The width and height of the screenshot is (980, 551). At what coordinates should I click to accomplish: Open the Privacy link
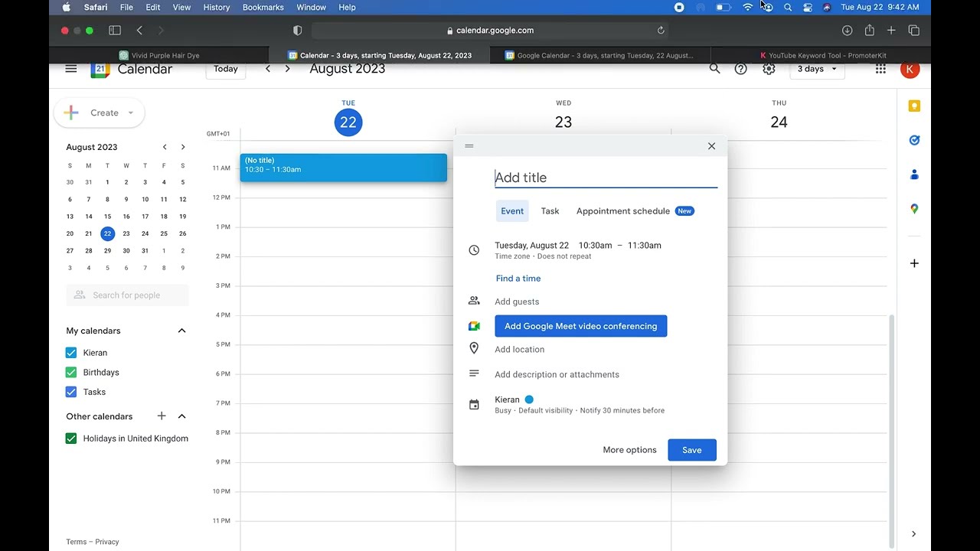[x=107, y=542]
